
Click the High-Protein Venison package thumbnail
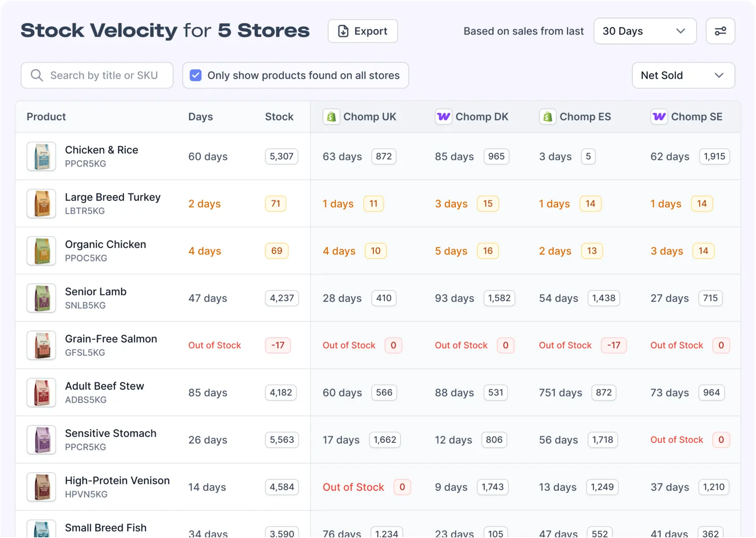click(41, 487)
